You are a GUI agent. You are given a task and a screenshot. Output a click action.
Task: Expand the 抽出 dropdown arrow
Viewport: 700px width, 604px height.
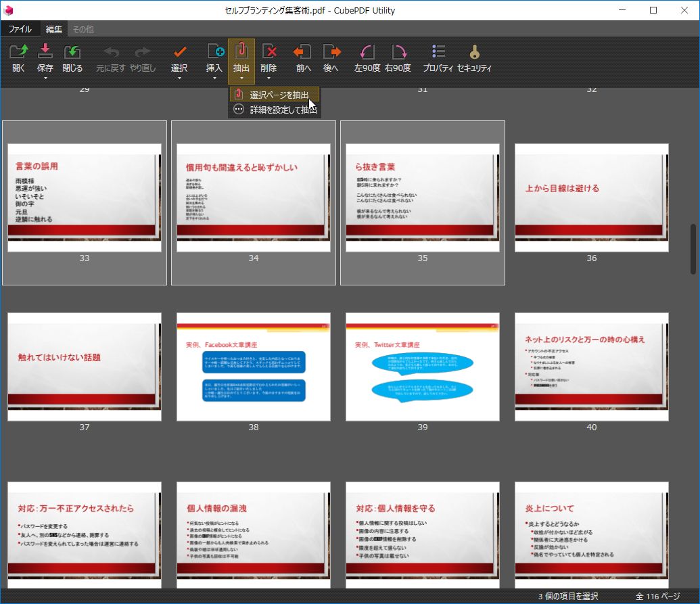point(241,78)
